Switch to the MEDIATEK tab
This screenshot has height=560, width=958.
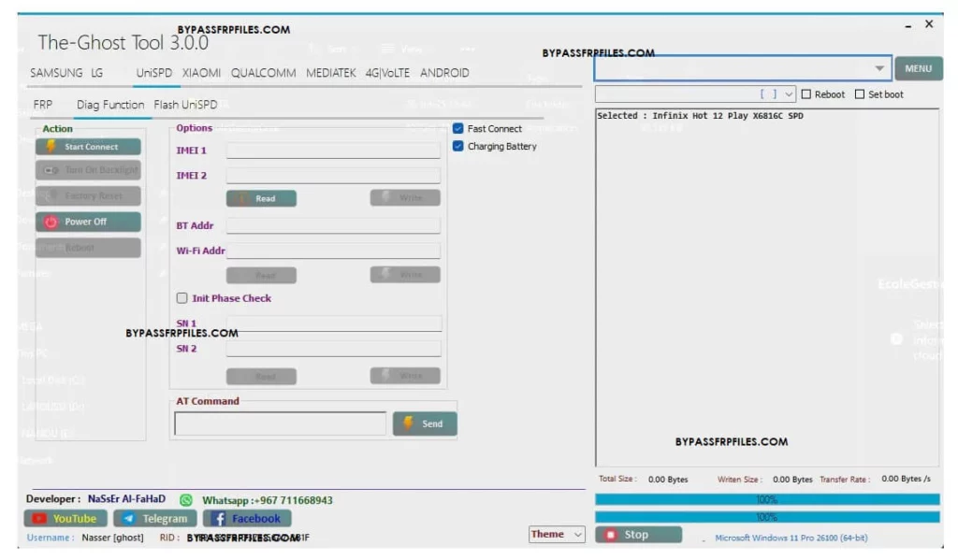click(330, 73)
